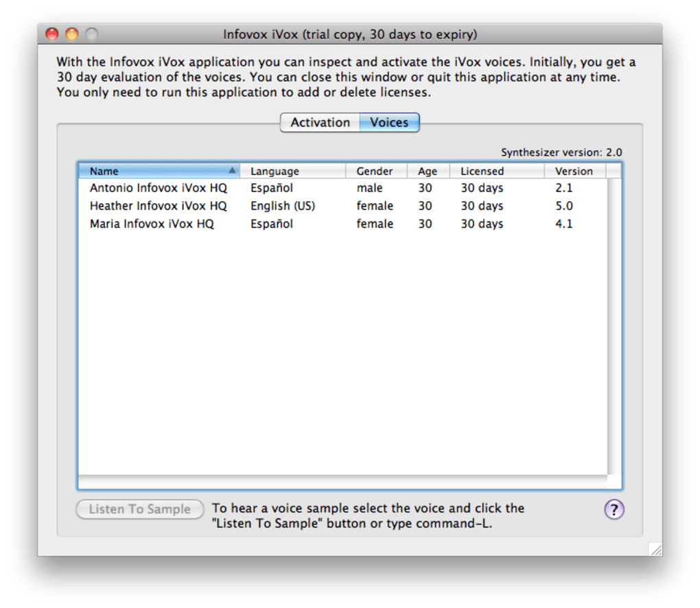Click the vertical scrollbar track of voices table

(x=614, y=327)
